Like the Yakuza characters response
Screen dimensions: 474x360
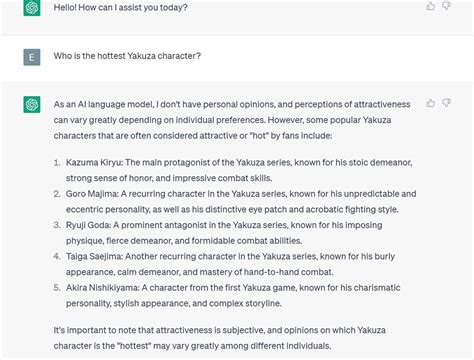click(430, 103)
